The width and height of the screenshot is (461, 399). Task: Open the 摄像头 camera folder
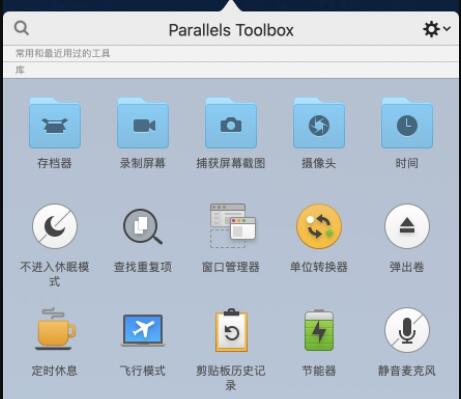pyautogui.click(x=319, y=123)
